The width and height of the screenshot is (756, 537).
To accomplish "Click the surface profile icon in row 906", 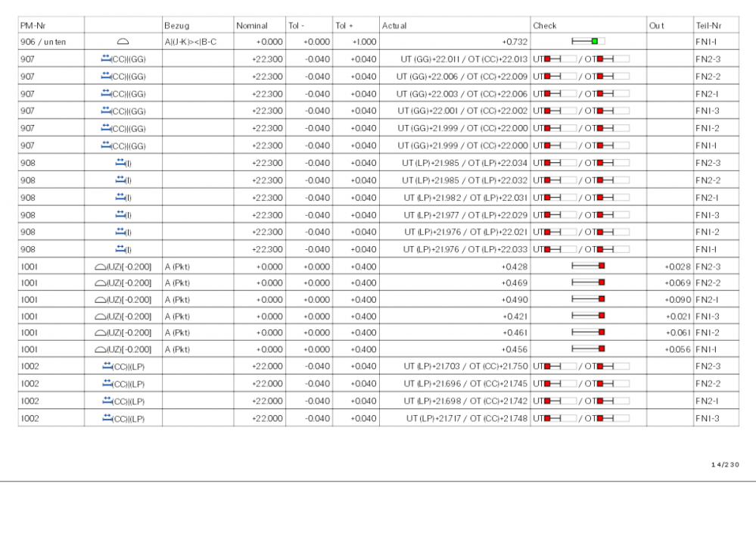I will [x=123, y=42].
